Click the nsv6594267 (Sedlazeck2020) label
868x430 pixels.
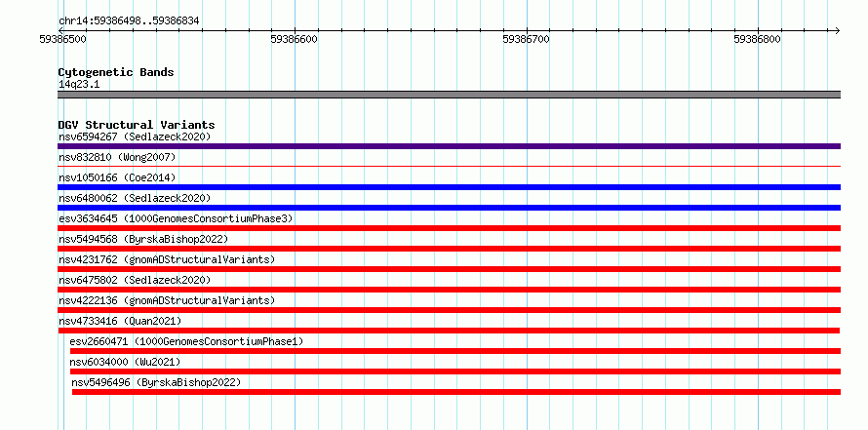tap(135, 137)
